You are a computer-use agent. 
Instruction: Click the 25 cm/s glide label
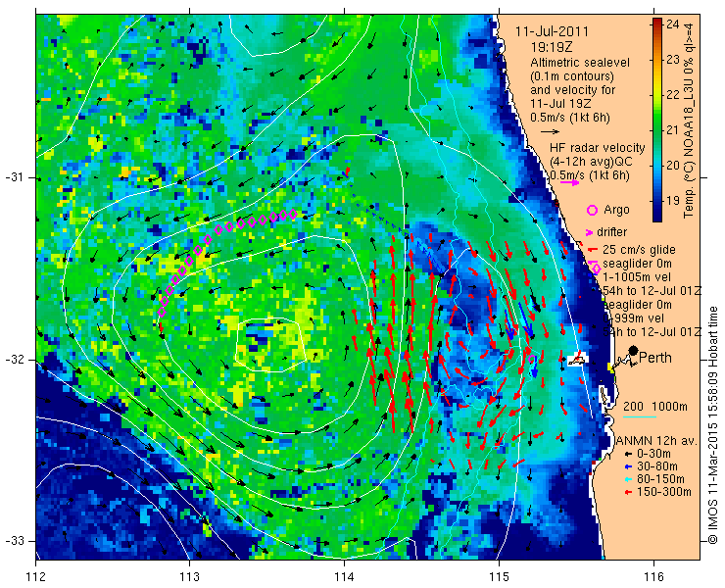(x=639, y=250)
